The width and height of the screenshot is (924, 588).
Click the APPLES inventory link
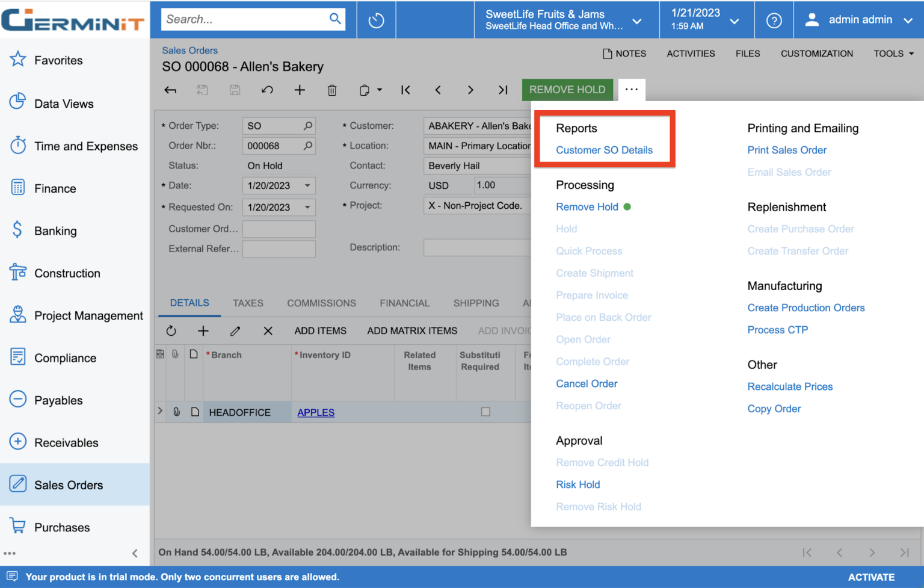[316, 412]
